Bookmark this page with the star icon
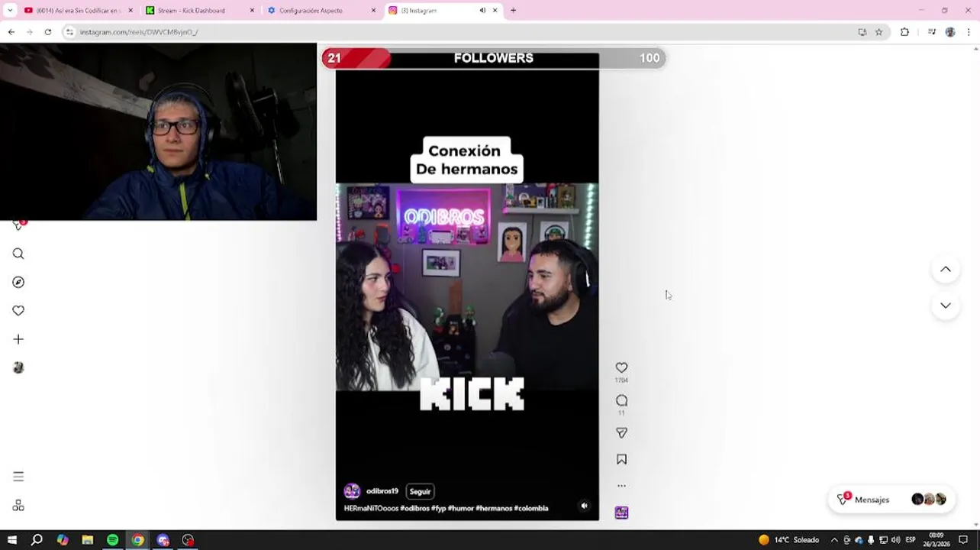Viewport: 980px width, 550px height. click(x=878, y=32)
